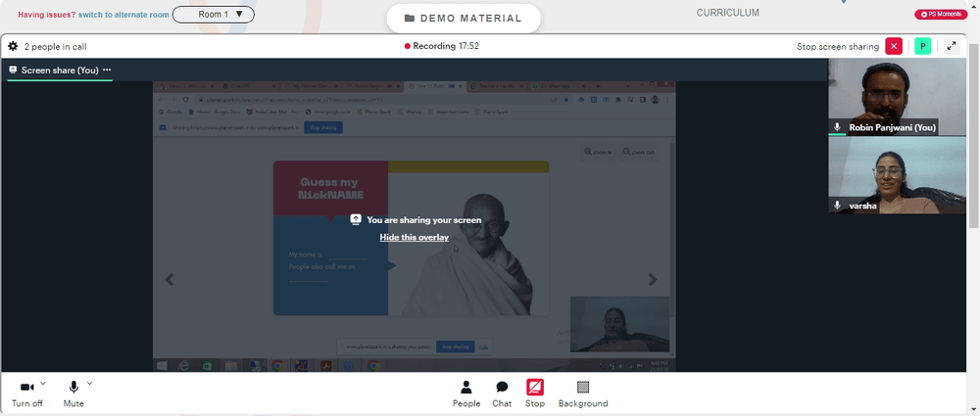The width and height of the screenshot is (980, 416).
Task: Open Planet Spark bookmark in shared browser
Action: [x=376, y=113]
